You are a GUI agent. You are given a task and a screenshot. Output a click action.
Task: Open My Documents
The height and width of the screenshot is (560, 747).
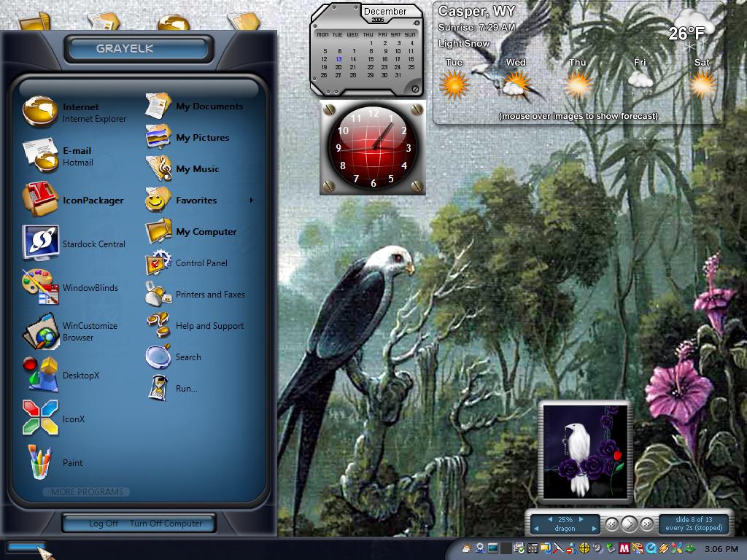[x=194, y=106]
